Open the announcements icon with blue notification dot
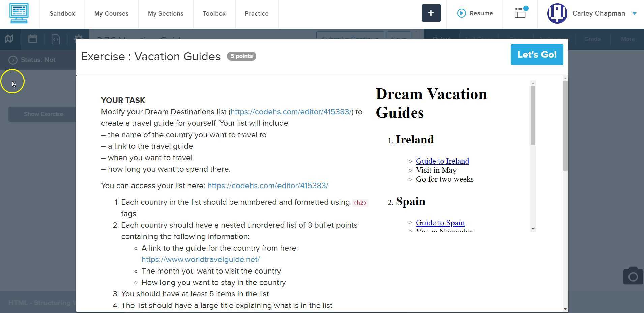Viewport: 644px width, 313px height. click(520, 13)
